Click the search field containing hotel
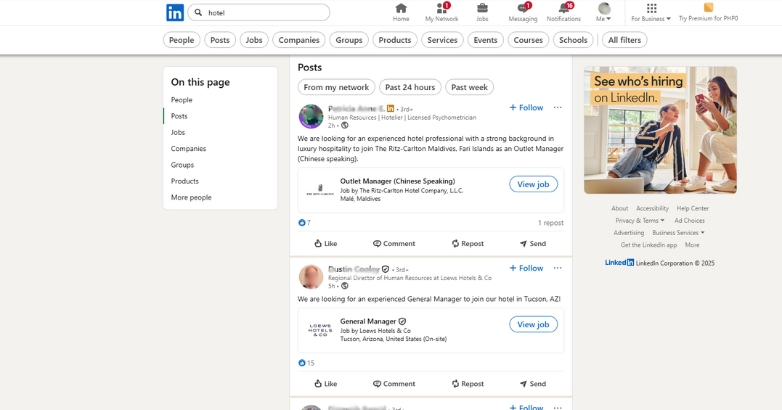782x410 pixels. pyautogui.click(x=258, y=12)
